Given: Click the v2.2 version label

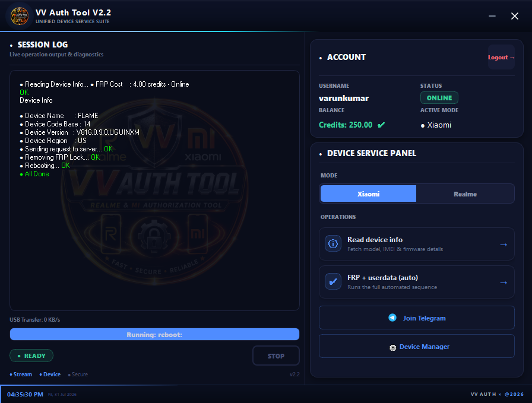Looking at the screenshot, I should pos(294,374).
